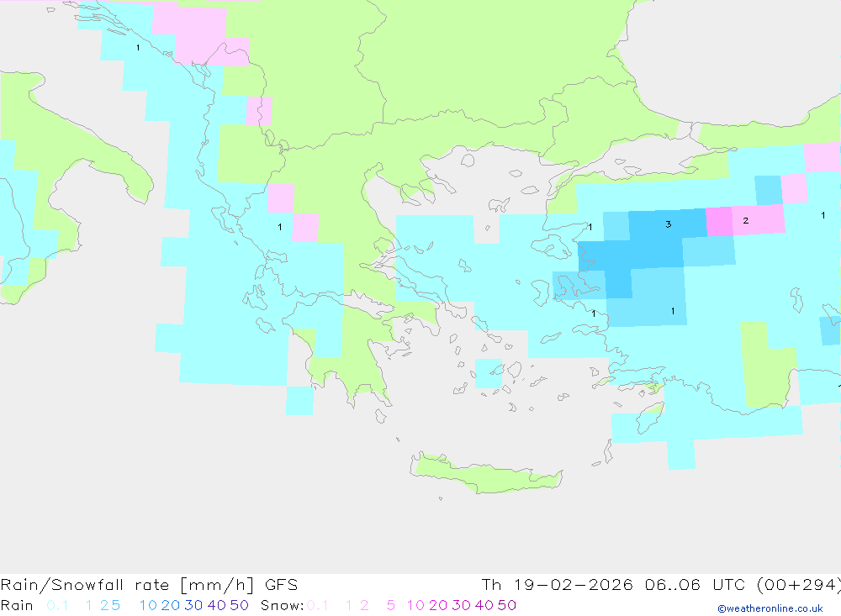Select the Snow legend value 5
The width and height of the screenshot is (841, 616).
pos(391,605)
